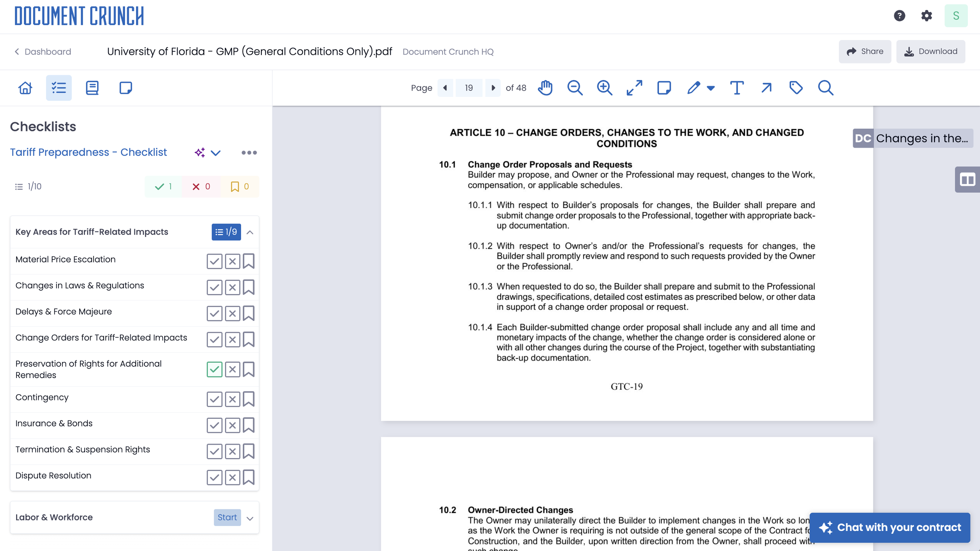Check off Dispute Resolution

pos(214,478)
